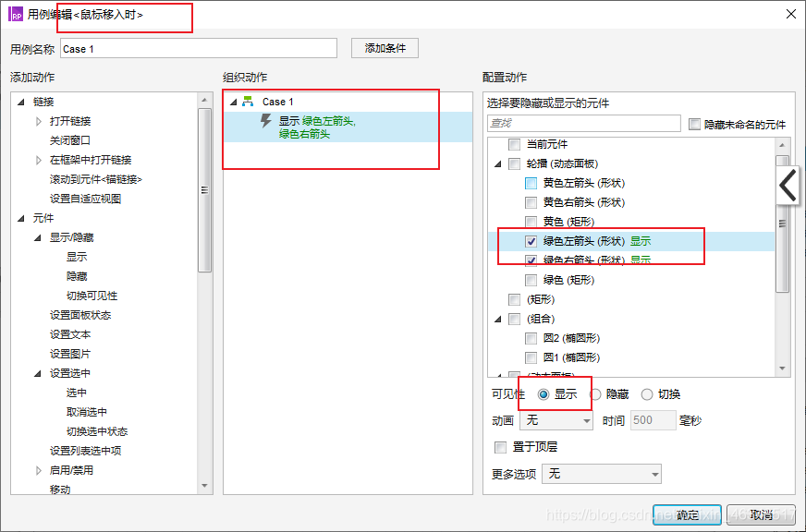Check the 轮播 (动态面板) checkbox
The width and height of the screenshot is (806, 532).
pyautogui.click(x=514, y=163)
